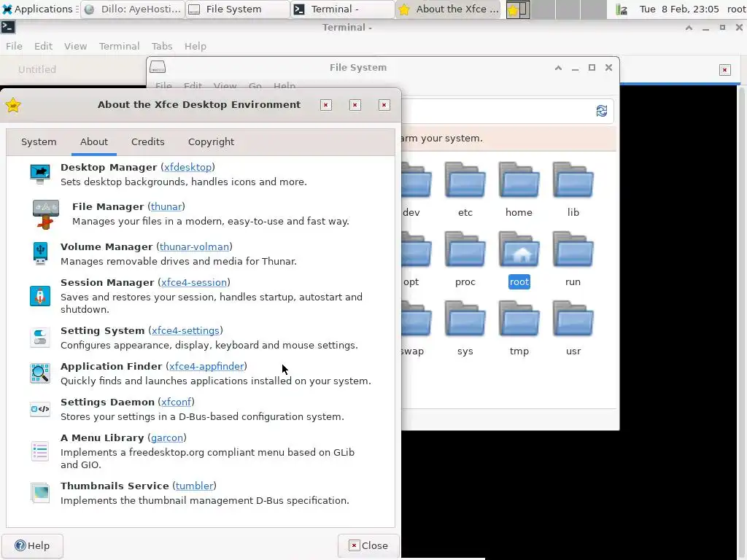Image resolution: width=747 pixels, height=560 pixels.
Task: Open the Tabs menu in Terminal
Action: (162, 46)
